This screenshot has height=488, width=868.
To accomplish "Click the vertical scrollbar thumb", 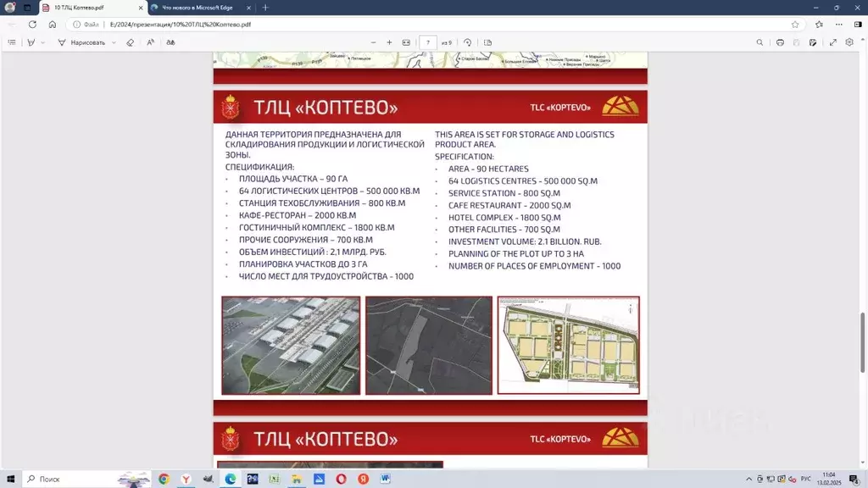I will (x=862, y=342).
